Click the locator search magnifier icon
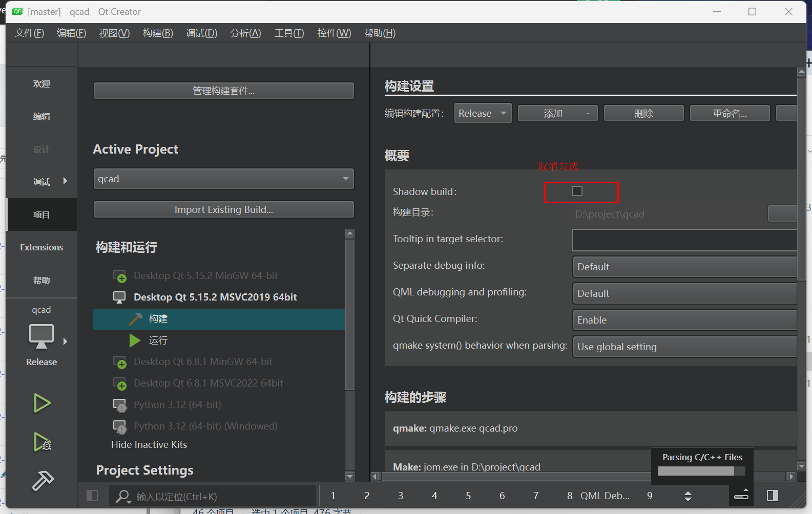 coord(122,496)
